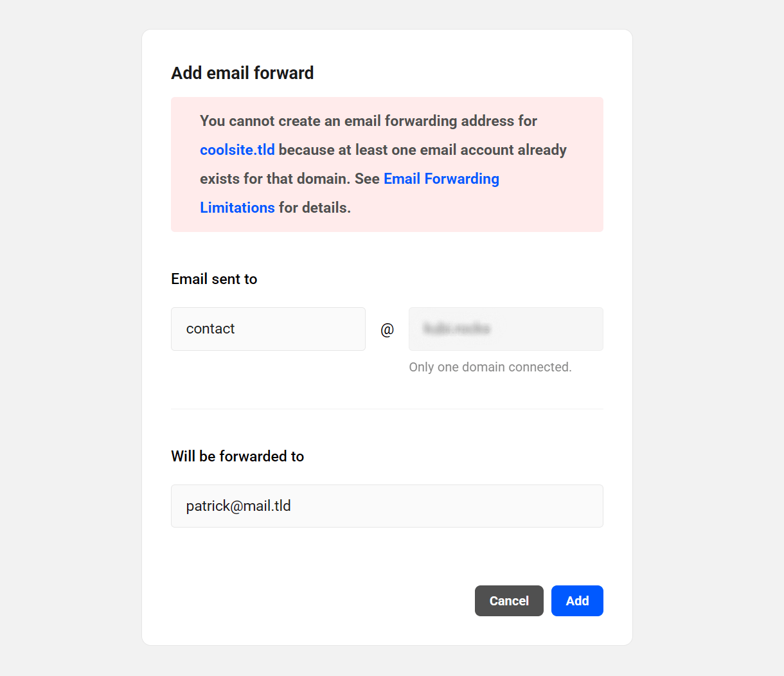
Task: Click the blurred domain name field
Action: click(506, 329)
